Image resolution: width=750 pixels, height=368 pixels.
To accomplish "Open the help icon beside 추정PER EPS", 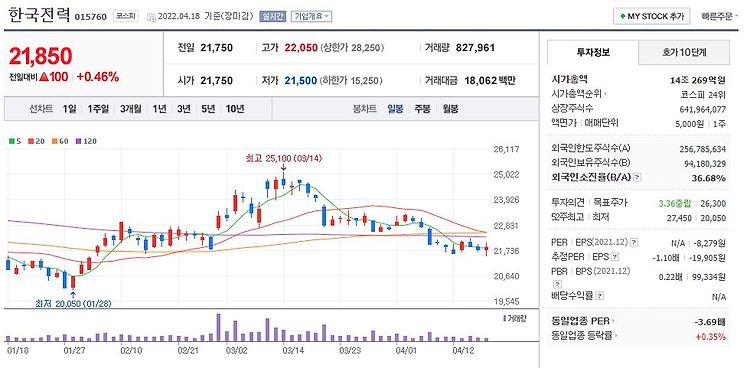I will [x=615, y=257].
